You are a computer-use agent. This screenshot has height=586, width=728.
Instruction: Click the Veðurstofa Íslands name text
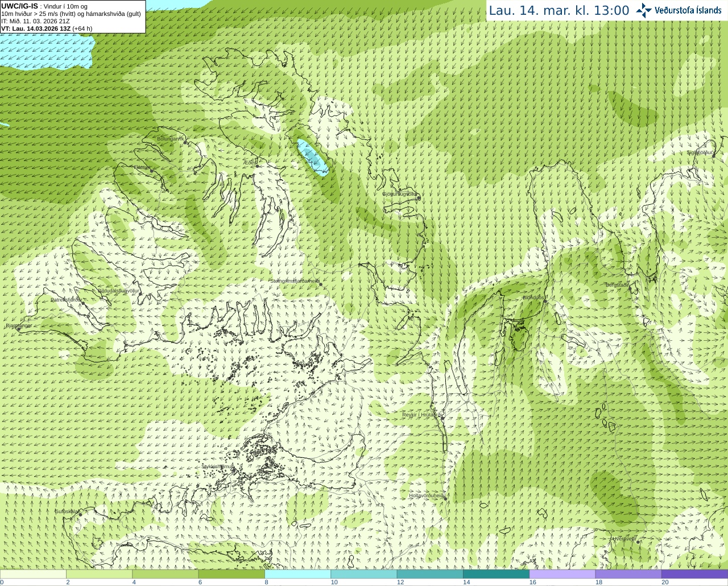(x=688, y=10)
